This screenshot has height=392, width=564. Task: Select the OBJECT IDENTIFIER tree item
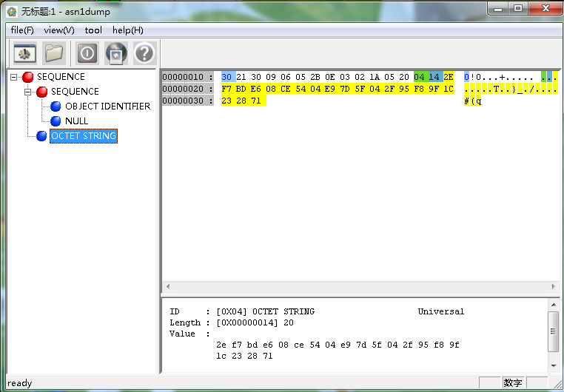107,107
